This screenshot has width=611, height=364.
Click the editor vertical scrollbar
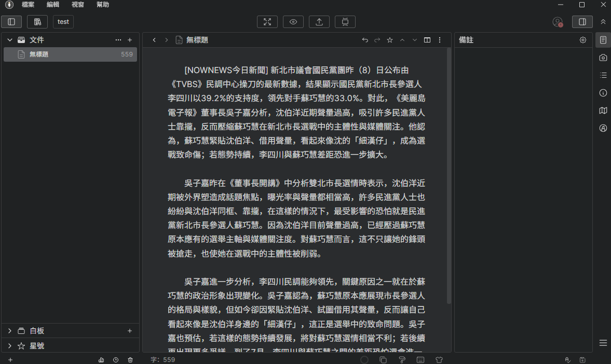pyautogui.click(x=449, y=175)
